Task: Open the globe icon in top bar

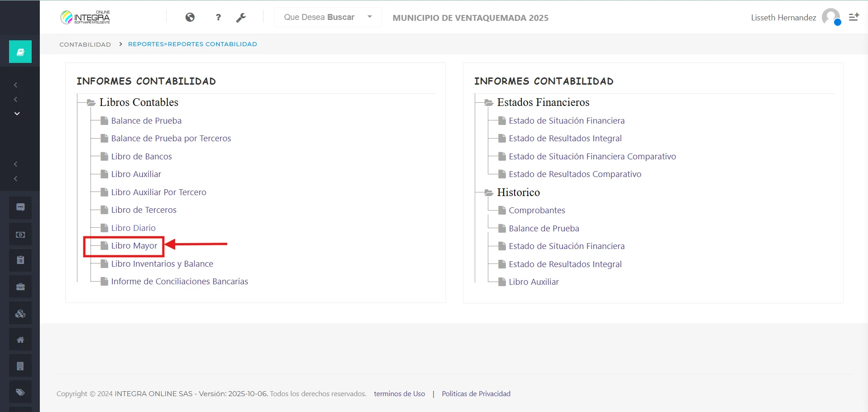Action: click(x=190, y=17)
